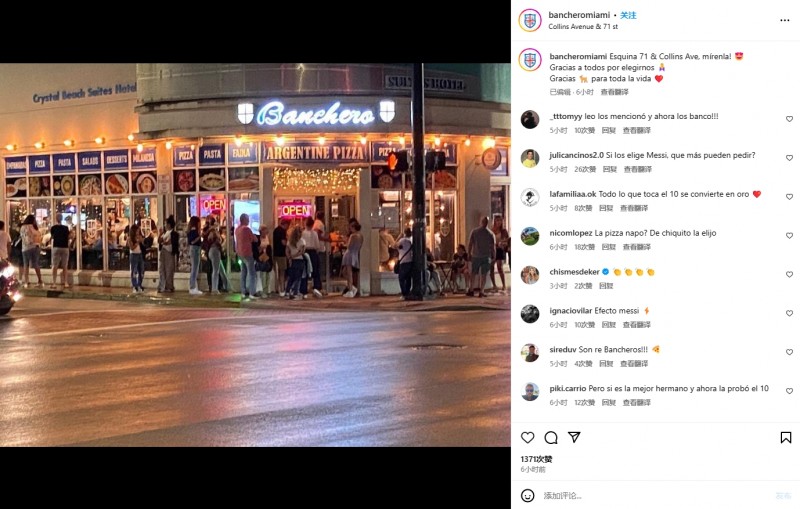This screenshot has width=800, height=509.
Task: Like nicomlopez's comment heart icon
Action: click(789, 236)
